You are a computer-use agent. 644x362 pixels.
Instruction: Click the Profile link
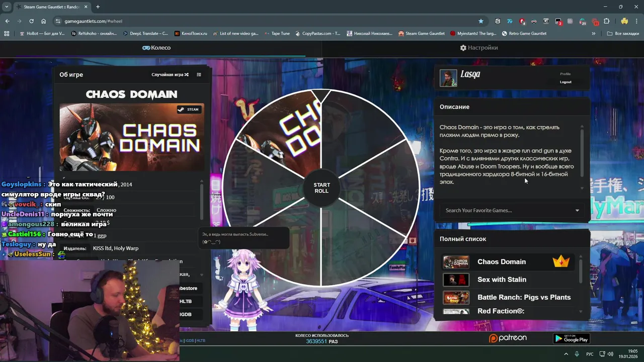(x=566, y=74)
